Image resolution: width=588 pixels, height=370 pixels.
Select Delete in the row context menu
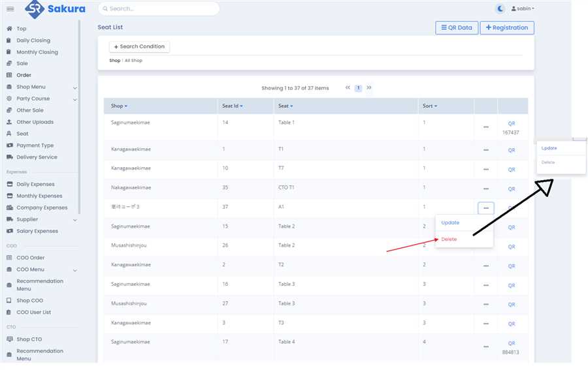coord(449,239)
